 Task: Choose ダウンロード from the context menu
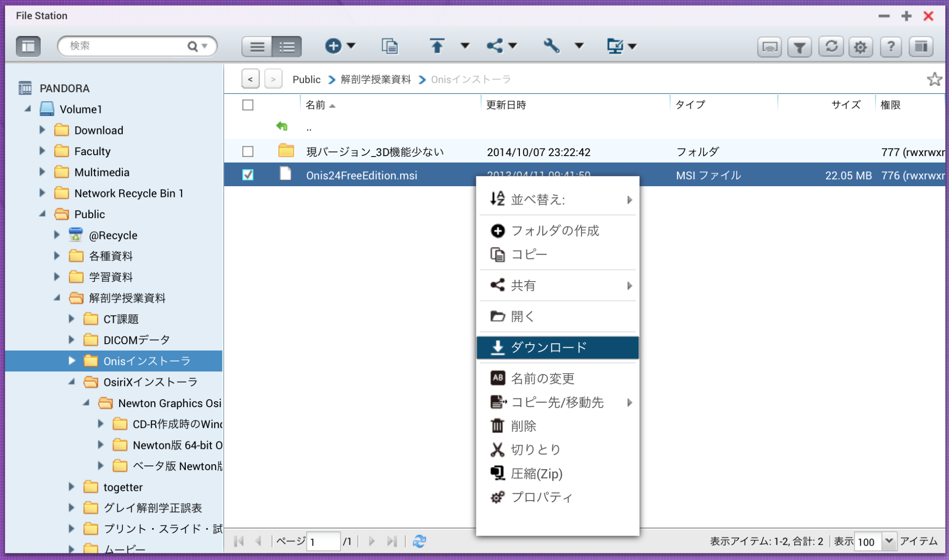pyautogui.click(x=557, y=347)
